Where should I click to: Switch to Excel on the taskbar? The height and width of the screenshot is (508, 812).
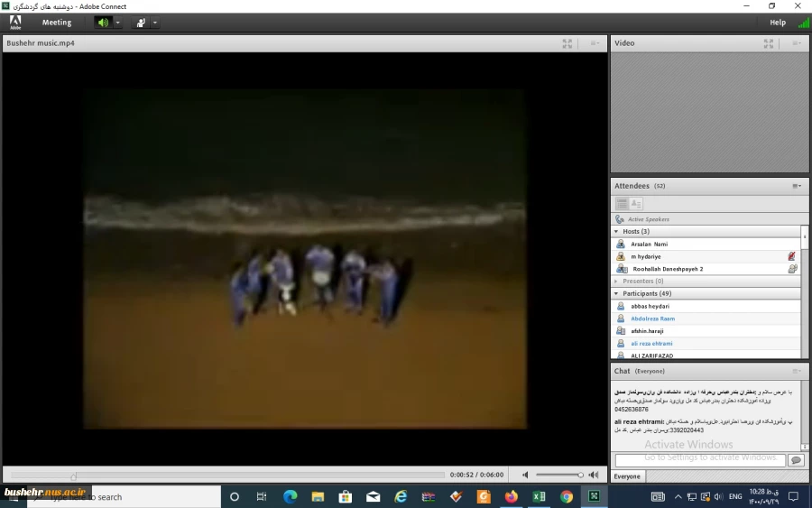[x=539, y=497]
